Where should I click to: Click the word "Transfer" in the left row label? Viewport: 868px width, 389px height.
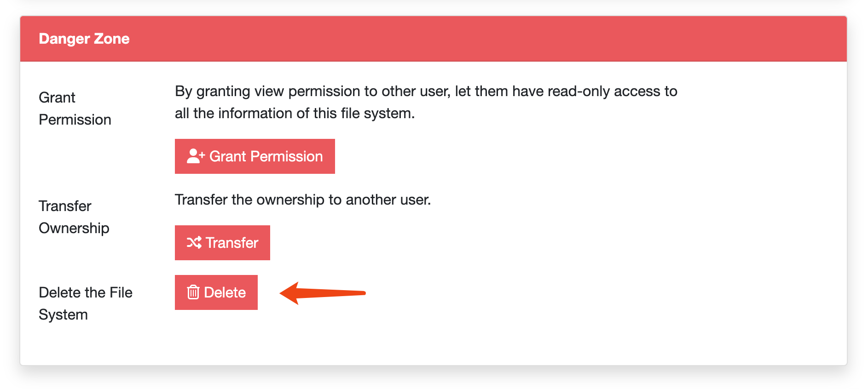coord(65,206)
